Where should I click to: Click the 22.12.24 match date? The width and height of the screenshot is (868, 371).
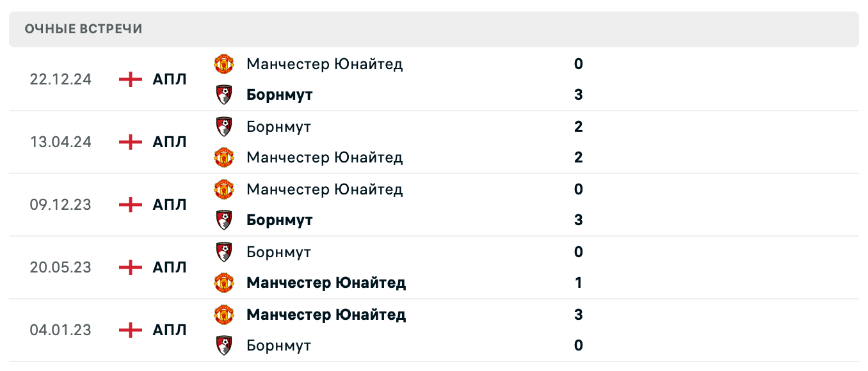(60, 79)
